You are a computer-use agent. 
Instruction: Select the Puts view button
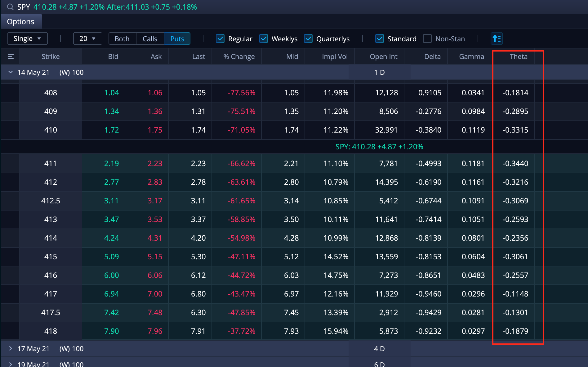click(x=177, y=39)
